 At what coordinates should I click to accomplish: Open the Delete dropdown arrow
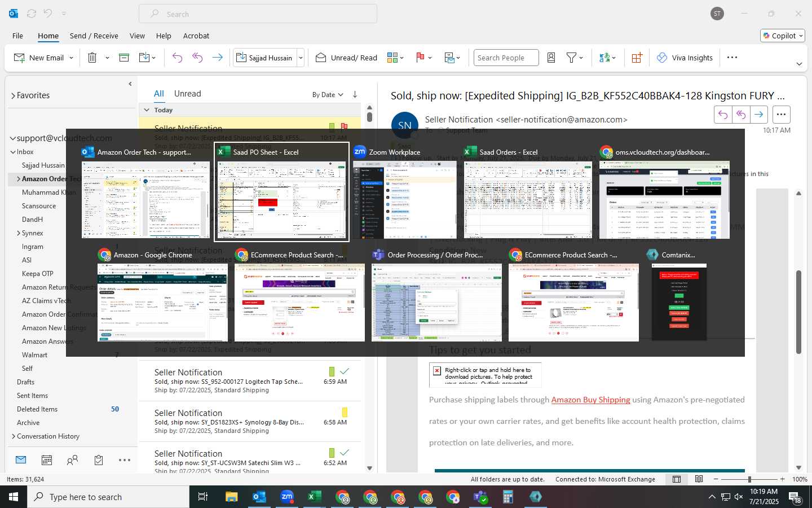[107, 58]
